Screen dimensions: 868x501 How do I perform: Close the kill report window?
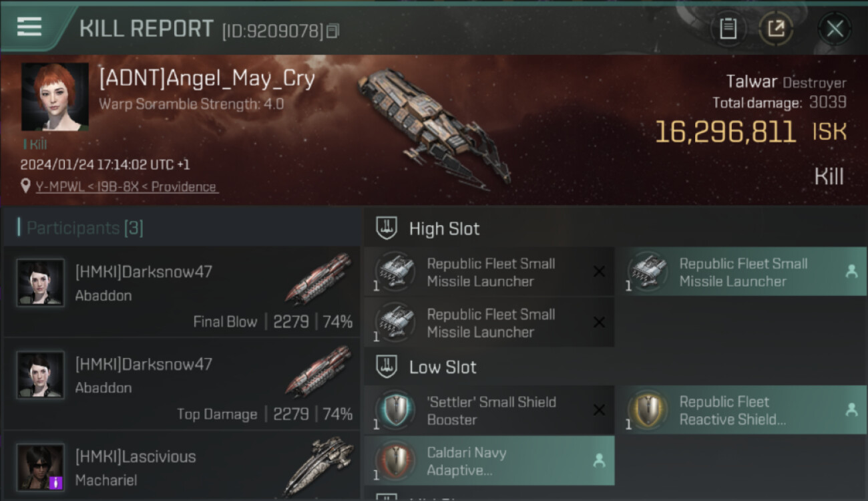coord(835,29)
